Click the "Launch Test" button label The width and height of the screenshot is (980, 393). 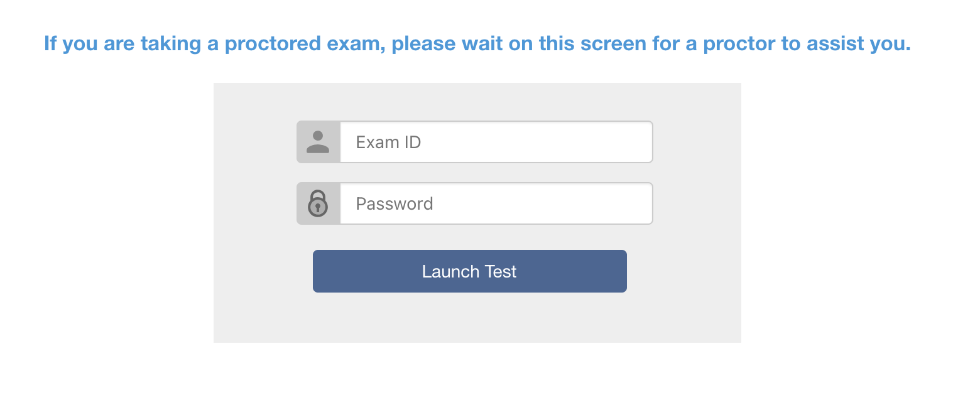[x=469, y=271]
